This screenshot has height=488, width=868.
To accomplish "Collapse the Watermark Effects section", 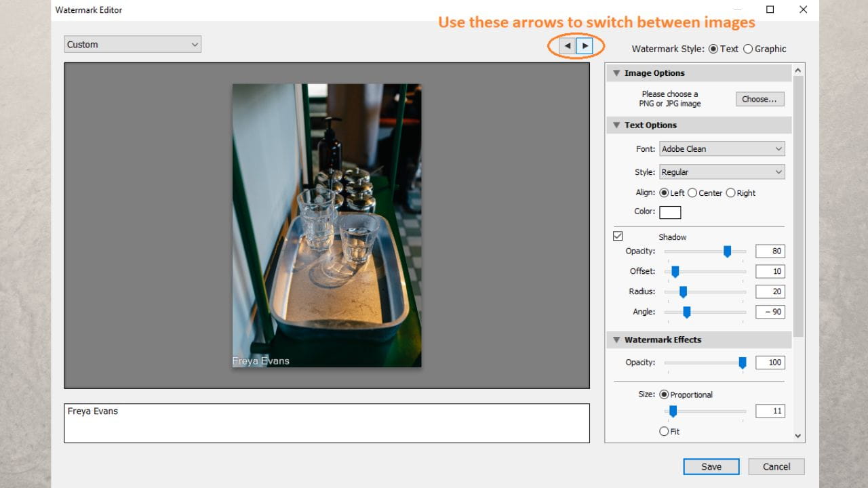I will [617, 340].
